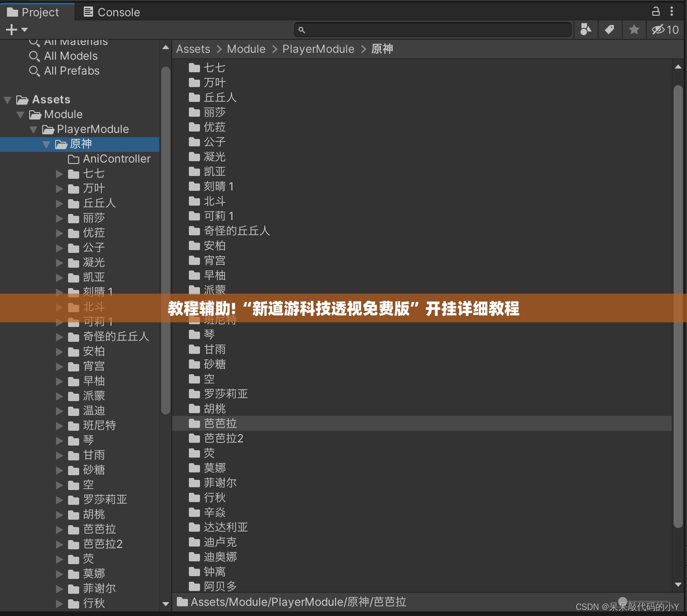Click the right list scrollbar up arrow
687x616 pixels.
[678, 67]
